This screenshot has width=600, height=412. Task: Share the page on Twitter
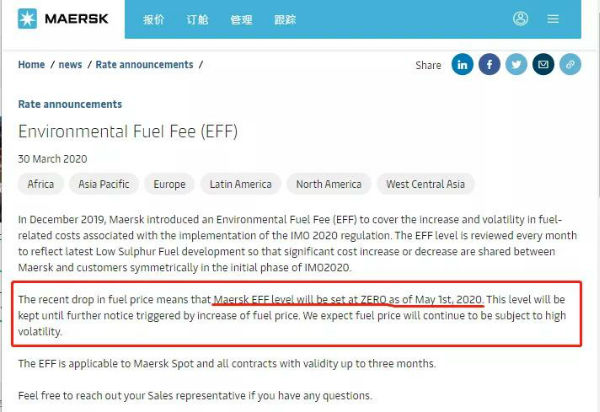516,65
